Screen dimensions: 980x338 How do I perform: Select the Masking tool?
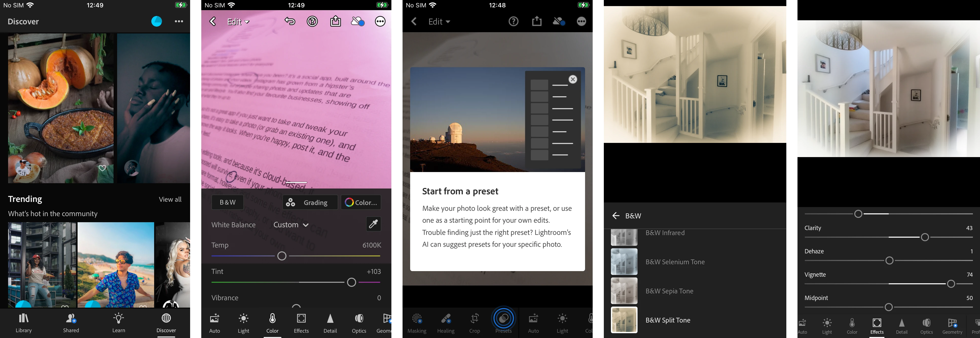(417, 323)
